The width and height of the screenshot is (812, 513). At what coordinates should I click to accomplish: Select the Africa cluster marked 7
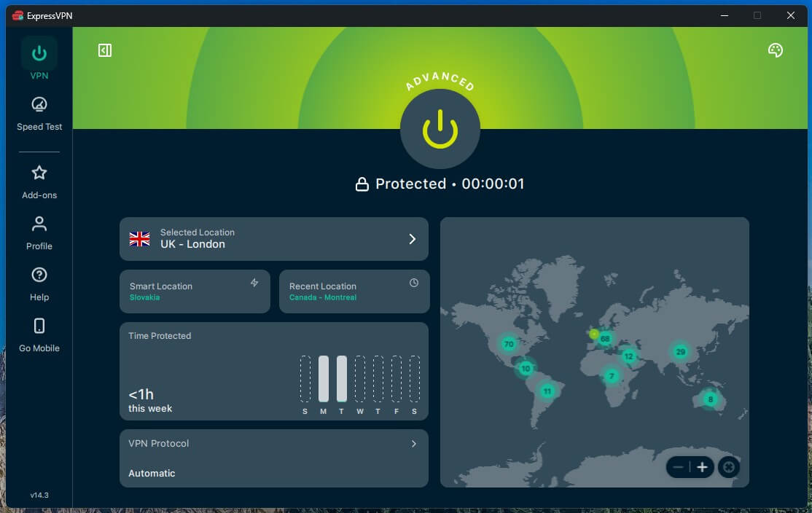(x=612, y=376)
